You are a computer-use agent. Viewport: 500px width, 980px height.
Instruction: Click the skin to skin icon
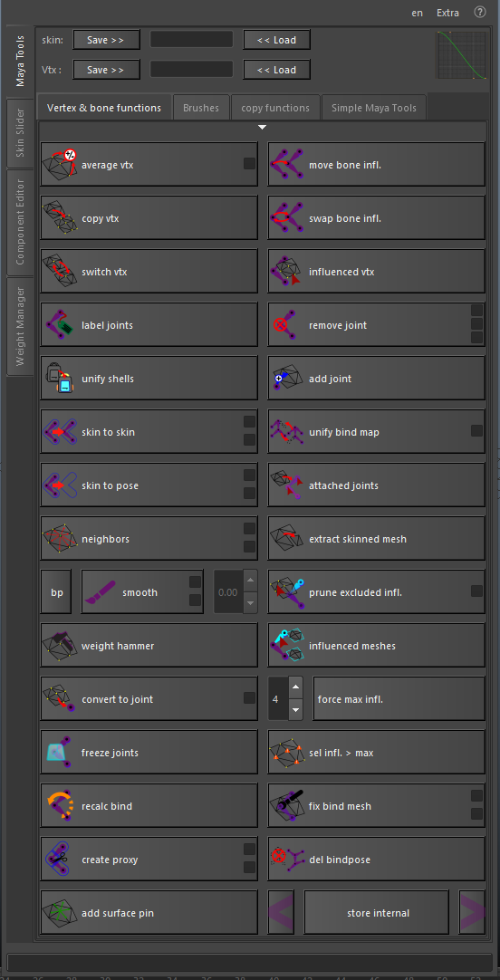click(x=60, y=431)
